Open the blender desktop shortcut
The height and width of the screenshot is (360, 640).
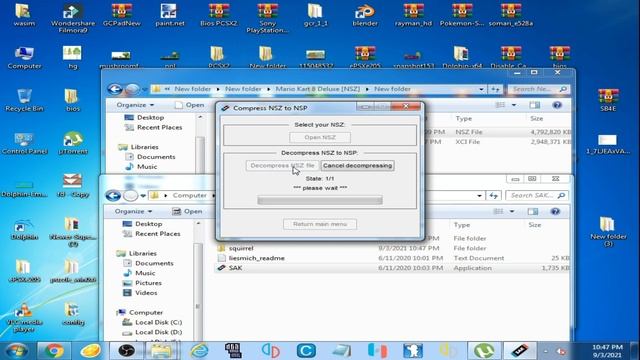point(365,15)
